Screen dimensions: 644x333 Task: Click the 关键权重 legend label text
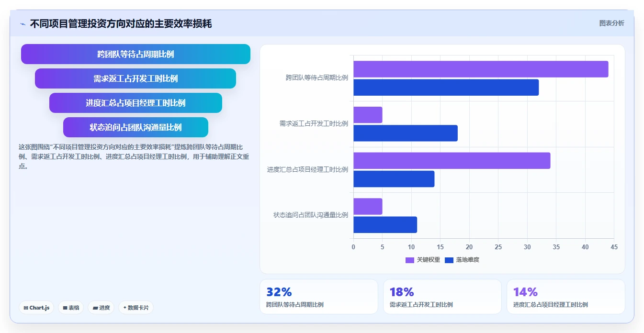tap(428, 260)
